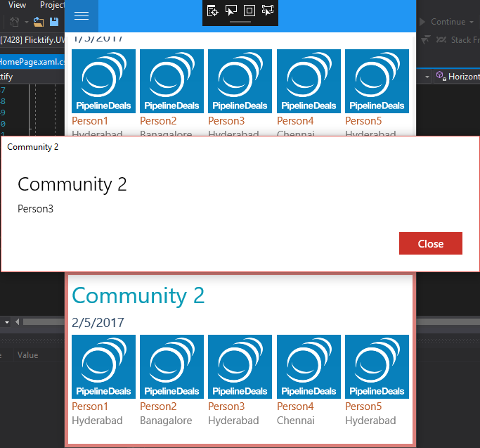Switch to the HomePage.xaml.cs tab
Screen dimensions: 480x448
point(32,62)
